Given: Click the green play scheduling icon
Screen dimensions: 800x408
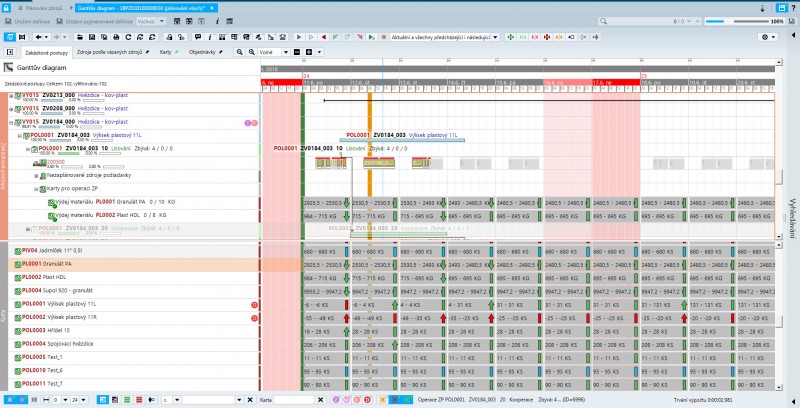Looking at the screenshot, I should coord(299,36).
